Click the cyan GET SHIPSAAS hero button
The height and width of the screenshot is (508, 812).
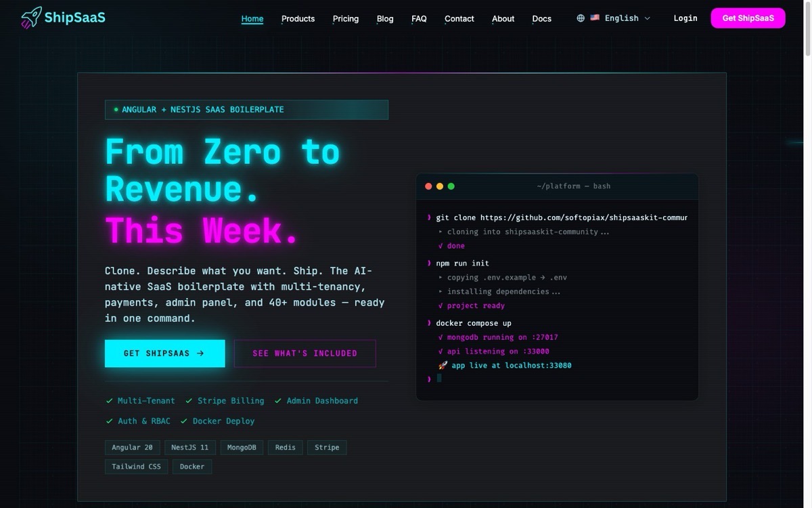tap(165, 354)
